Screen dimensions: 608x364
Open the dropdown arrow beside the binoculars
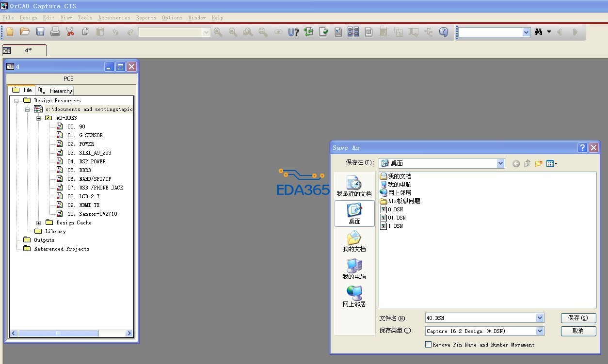click(549, 32)
